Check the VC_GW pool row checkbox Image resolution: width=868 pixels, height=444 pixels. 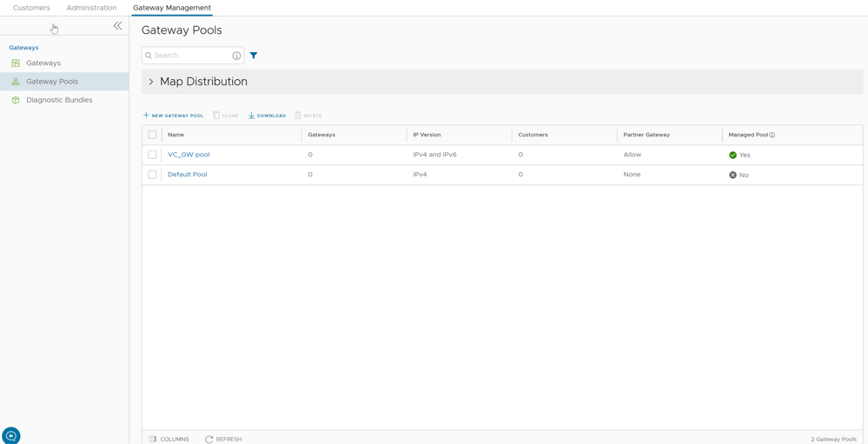pyautogui.click(x=152, y=155)
